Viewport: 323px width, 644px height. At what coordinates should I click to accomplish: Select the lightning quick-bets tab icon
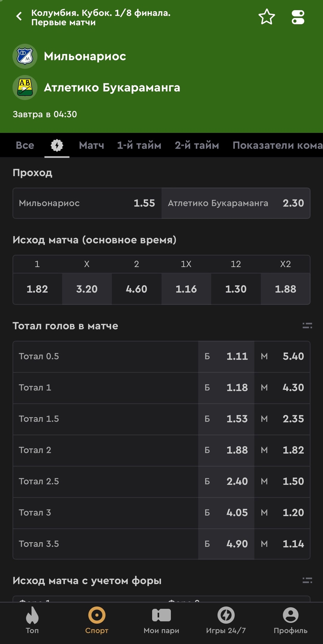tap(57, 145)
